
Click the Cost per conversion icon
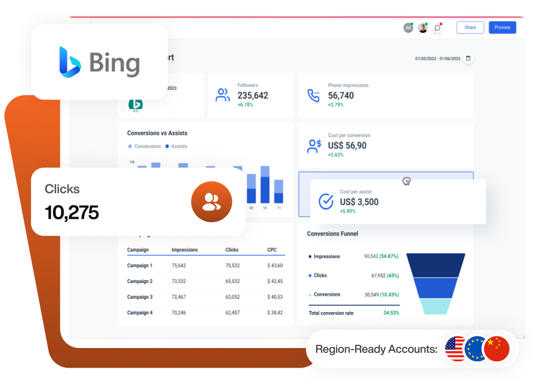314,146
